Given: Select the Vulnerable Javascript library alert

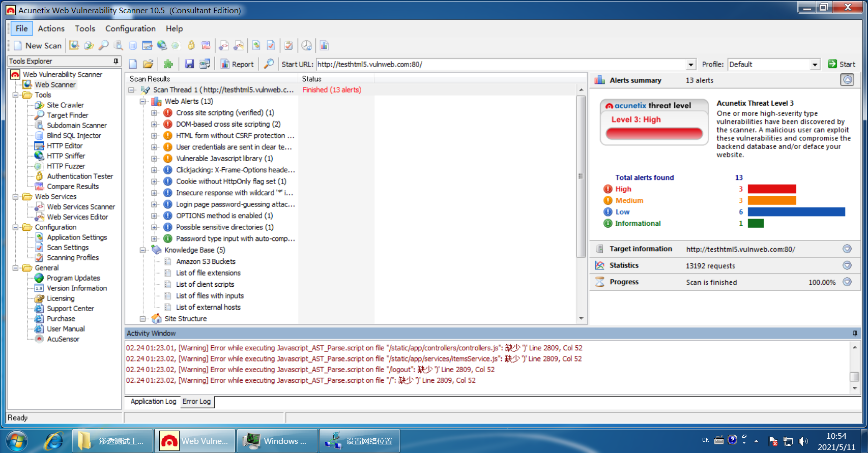Looking at the screenshot, I should 224,159.
